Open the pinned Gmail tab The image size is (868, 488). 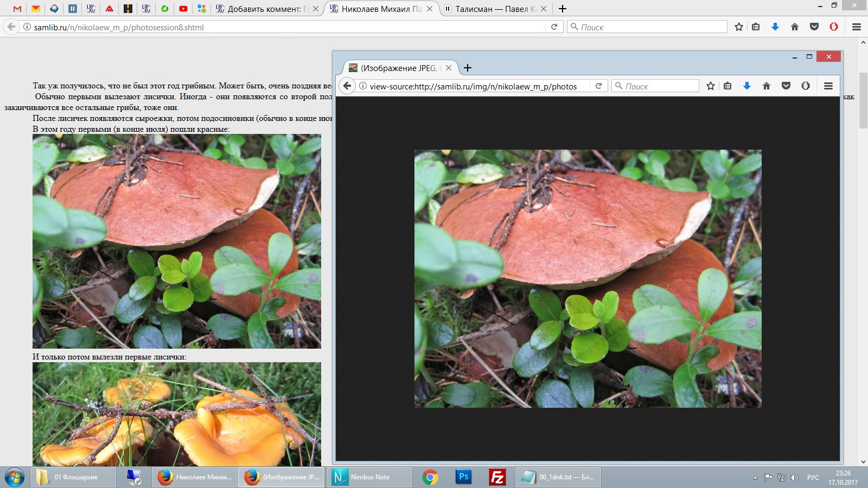(17, 9)
